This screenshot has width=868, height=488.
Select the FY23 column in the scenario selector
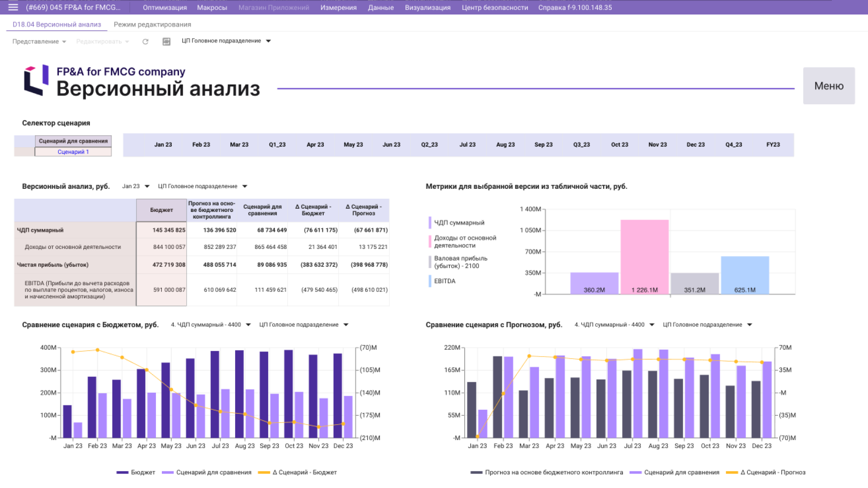(x=773, y=145)
